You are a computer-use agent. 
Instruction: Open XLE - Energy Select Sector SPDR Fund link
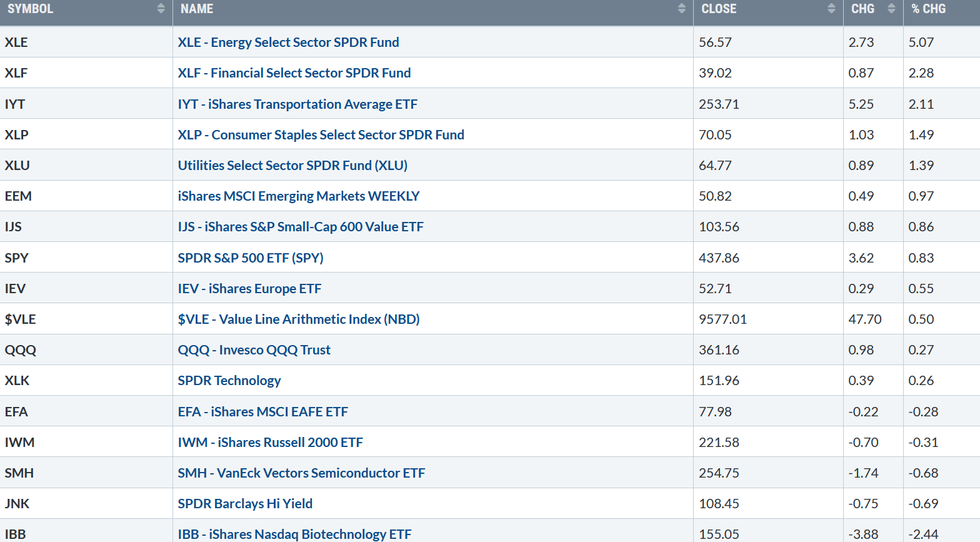[288, 42]
